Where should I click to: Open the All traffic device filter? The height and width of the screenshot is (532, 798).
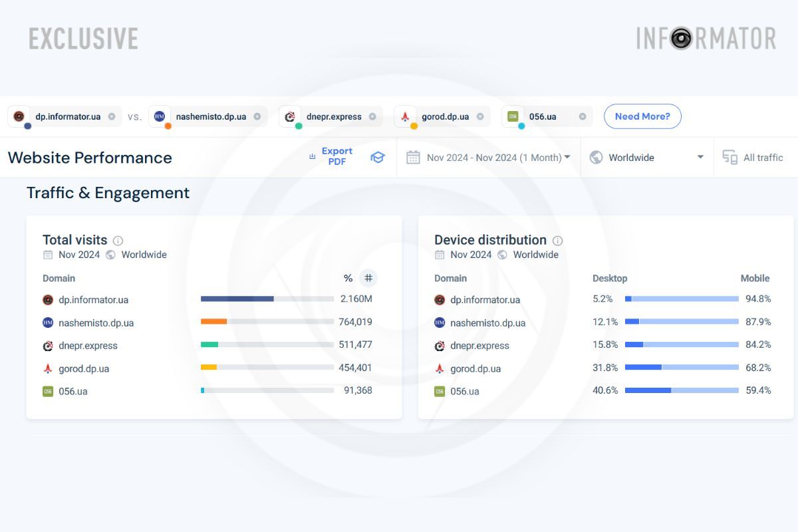[753, 158]
